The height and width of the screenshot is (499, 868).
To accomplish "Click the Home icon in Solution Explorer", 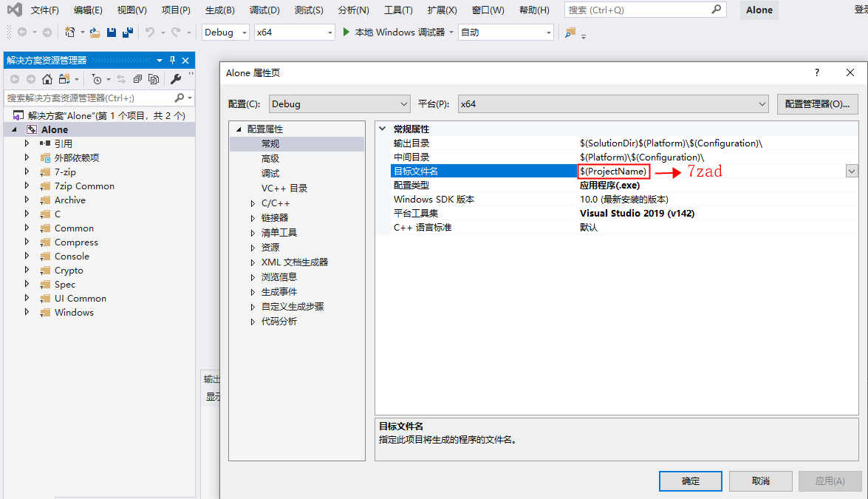I will click(x=47, y=78).
